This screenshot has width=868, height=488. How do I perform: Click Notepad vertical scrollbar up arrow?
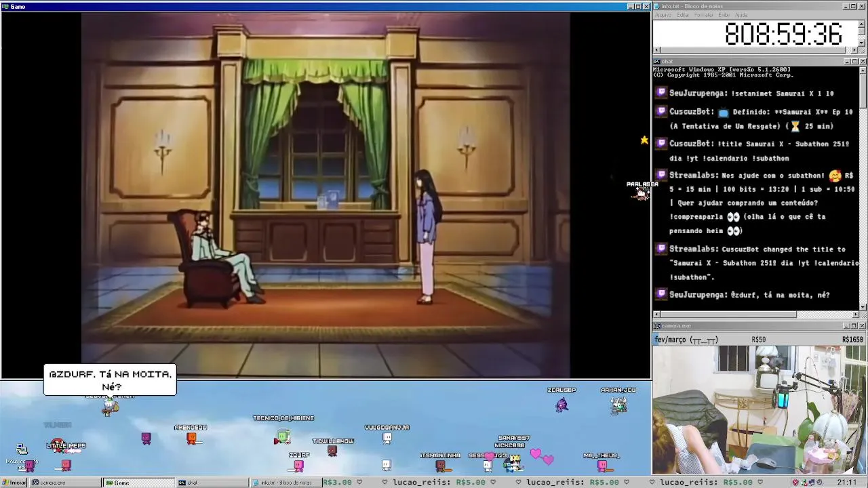(x=862, y=24)
